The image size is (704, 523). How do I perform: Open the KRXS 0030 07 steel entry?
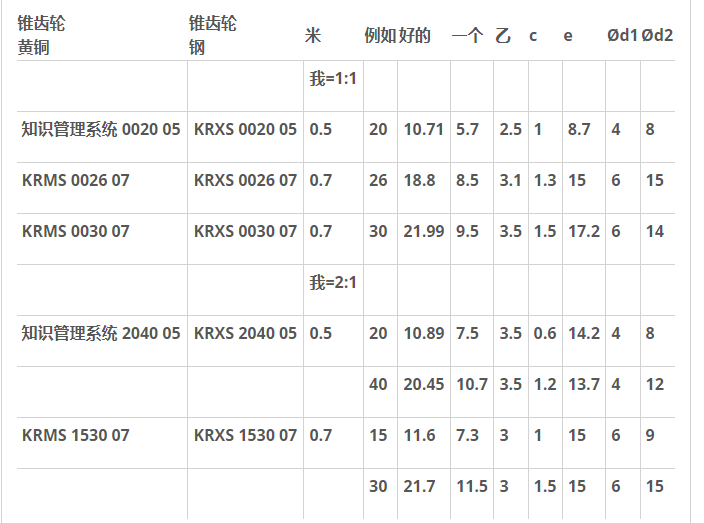[245, 232]
